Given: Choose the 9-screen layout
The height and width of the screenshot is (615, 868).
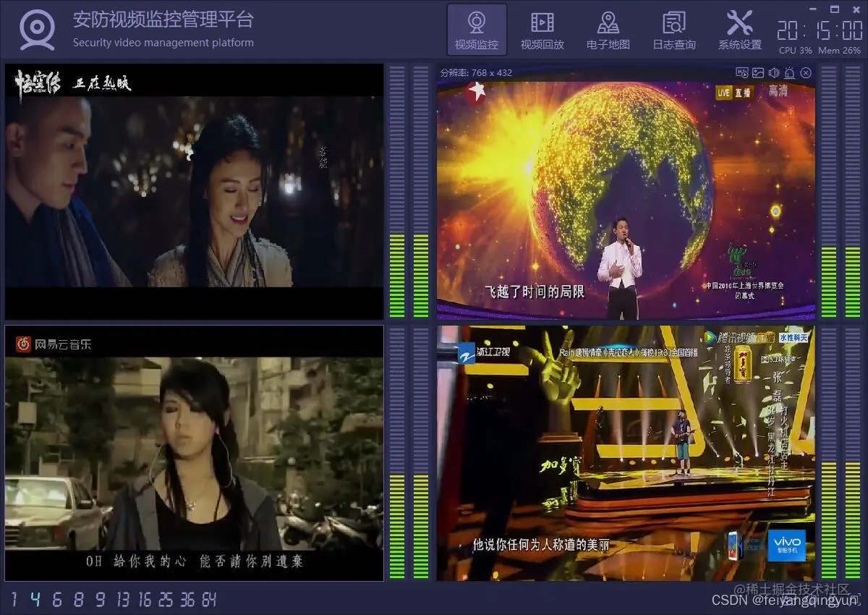Looking at the screenshot, I should coord(101,599).
